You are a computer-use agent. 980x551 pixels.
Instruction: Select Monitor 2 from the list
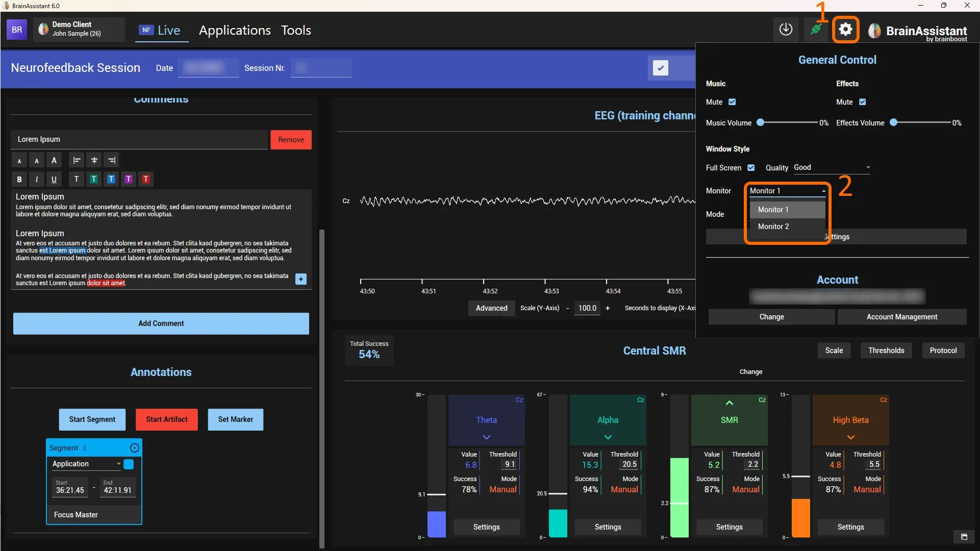[787, 227]
